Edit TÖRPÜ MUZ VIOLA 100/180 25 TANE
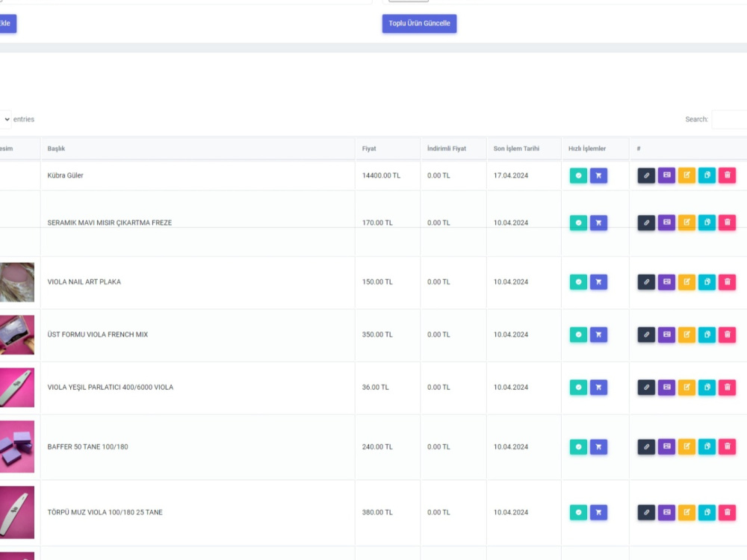This screenshot has height=560, width=747. pos(686,512)
